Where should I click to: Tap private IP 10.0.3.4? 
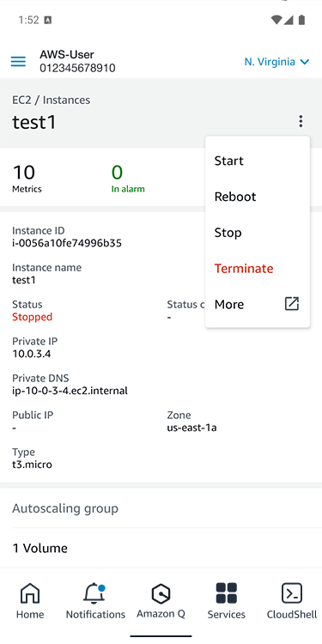[x=31, y=354]
